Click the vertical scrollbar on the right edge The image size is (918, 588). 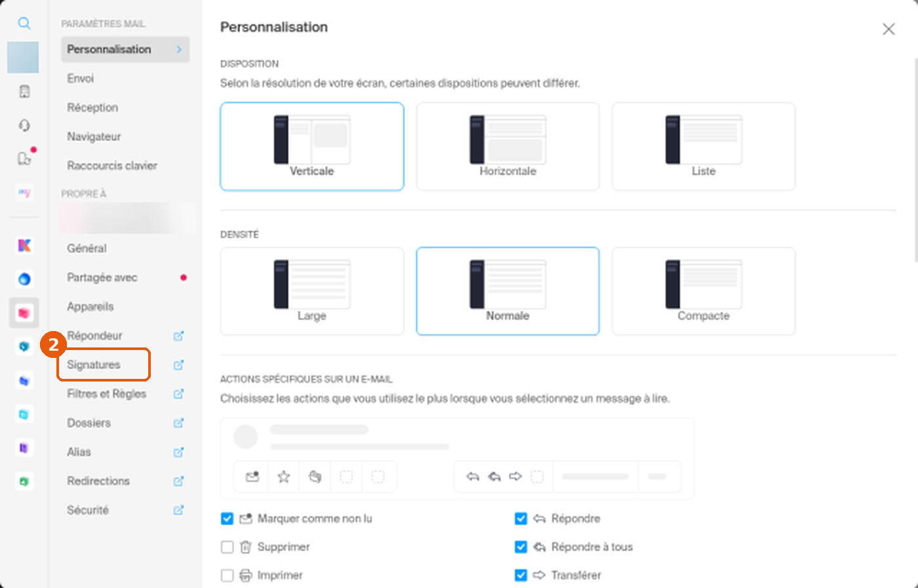pos(915,161)
